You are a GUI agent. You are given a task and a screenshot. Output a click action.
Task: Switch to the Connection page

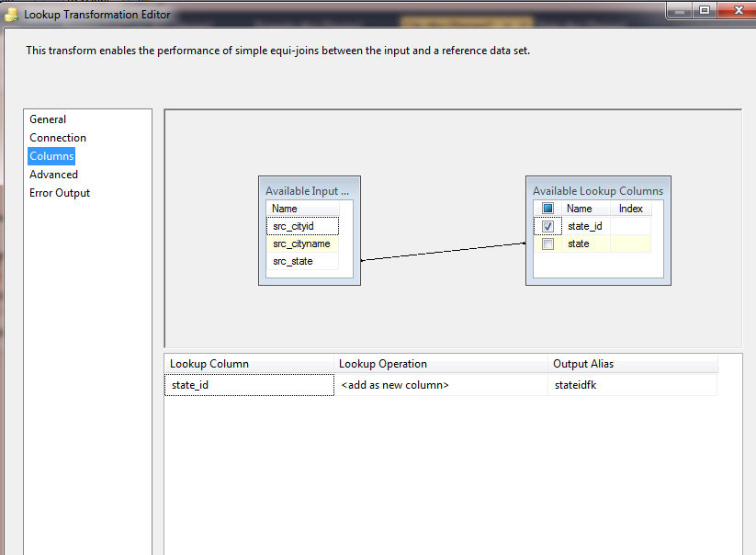coord(57,138)
